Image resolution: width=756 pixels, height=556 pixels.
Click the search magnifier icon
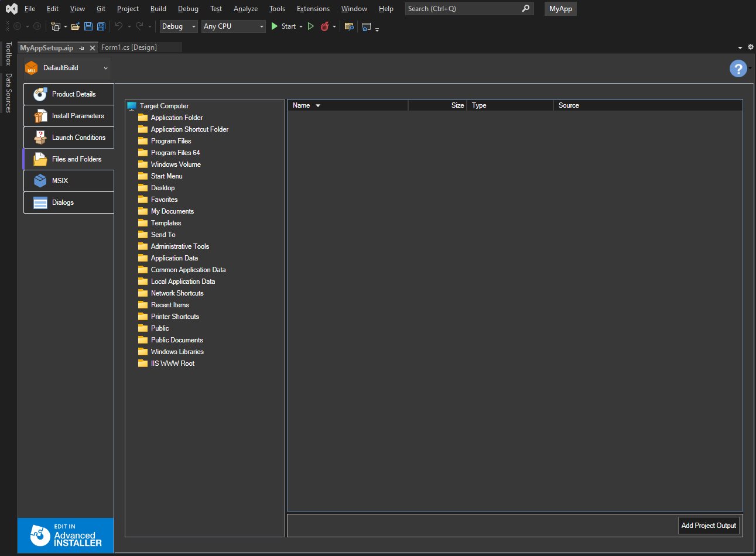(x=526, y=9)
